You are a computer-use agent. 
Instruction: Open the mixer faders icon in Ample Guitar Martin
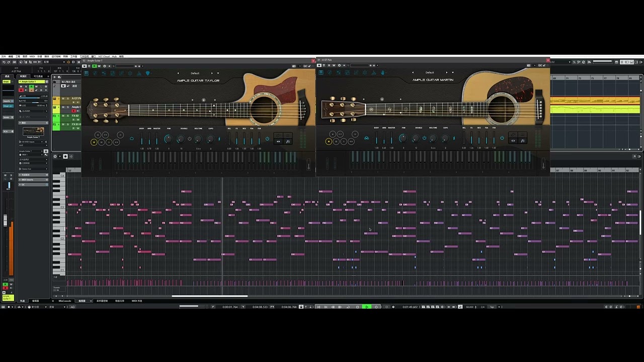(x=356, y=73)
